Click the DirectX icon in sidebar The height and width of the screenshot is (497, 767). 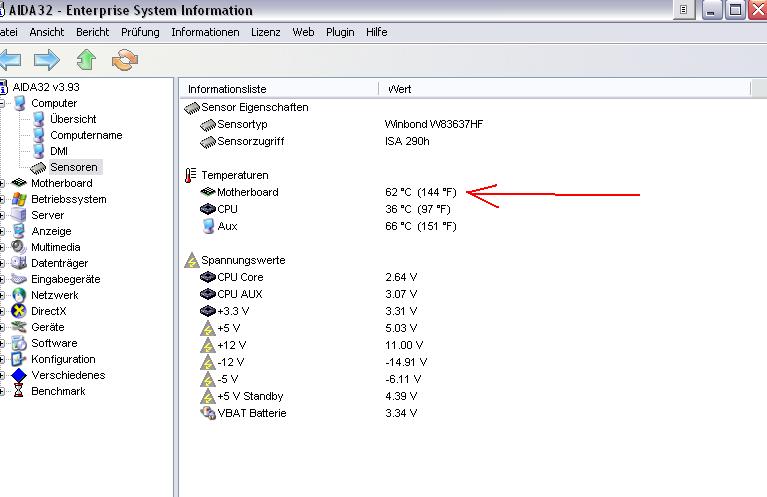(x=19, y=311)
